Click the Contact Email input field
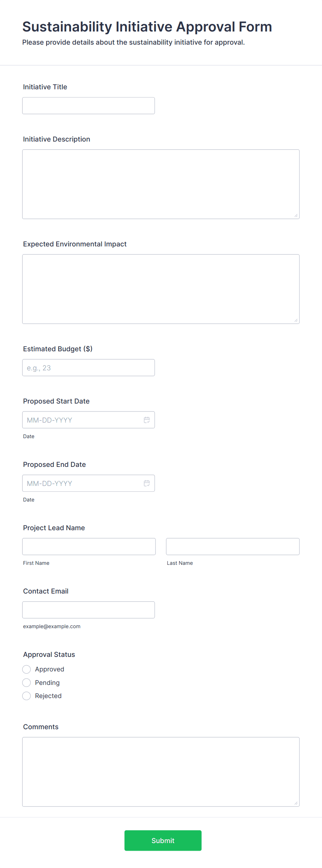322x868 pixels. pyautogui.click(x=89, y=610)
